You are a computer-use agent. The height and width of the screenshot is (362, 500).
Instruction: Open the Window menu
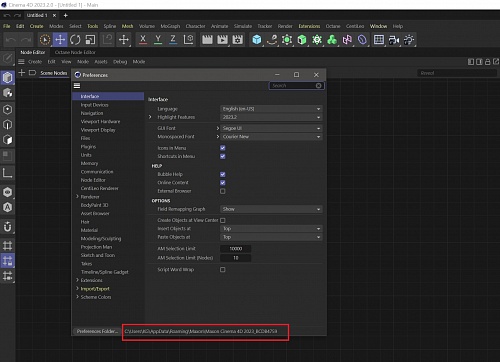tap(378, 26)
